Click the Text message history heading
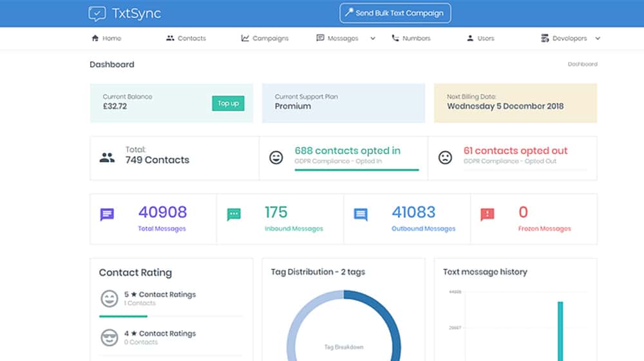The height and width of the screenshot is (361, 644). tap(485, 272)
